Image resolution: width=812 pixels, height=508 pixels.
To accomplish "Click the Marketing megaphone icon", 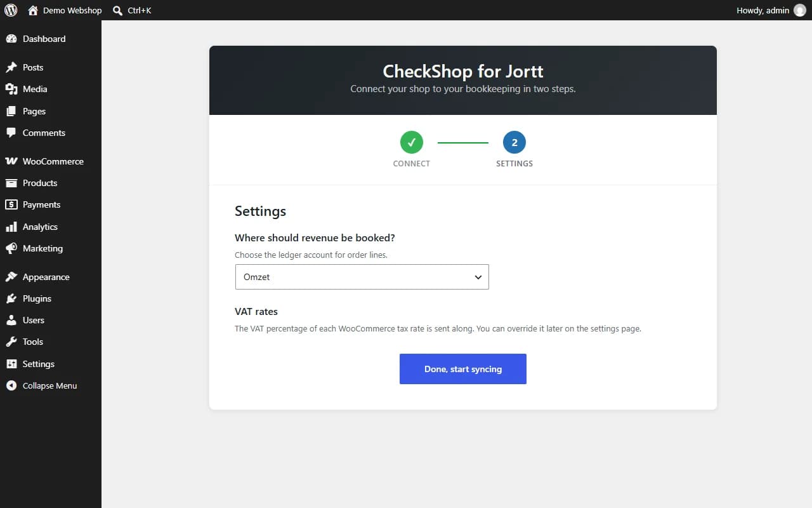I will point(11,248).
